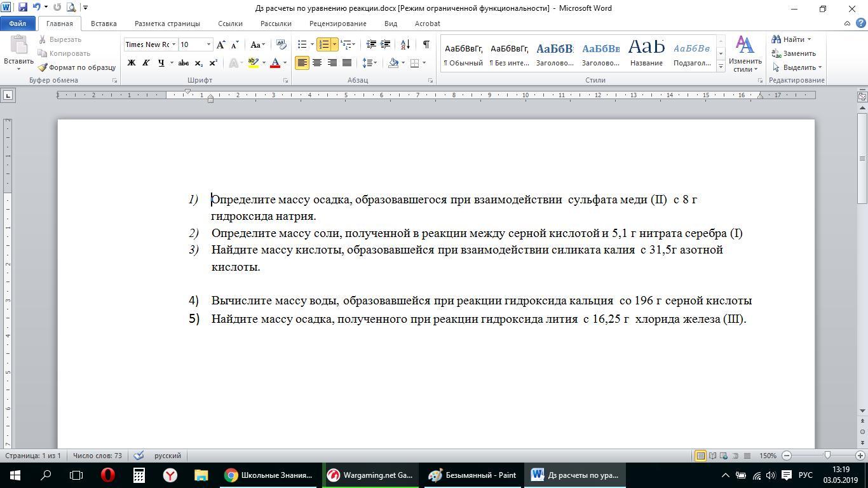Save document via Quick Access icon
This screenshot has width=868, height=488.
pos(23,8)
